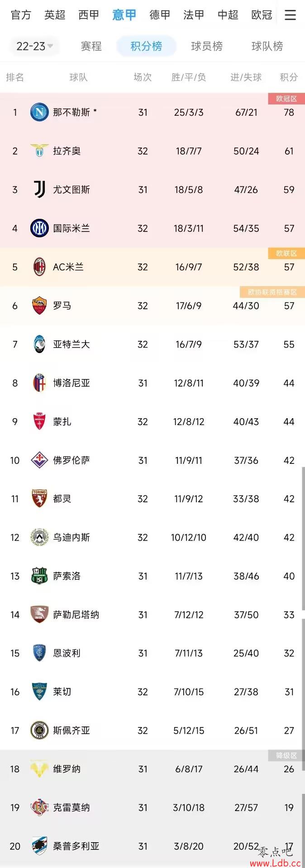Tap the Lazio eagle crest

[39, 151]
